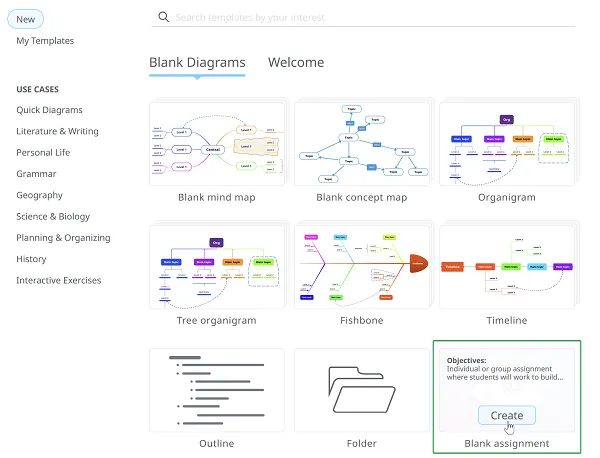Choose the Blank mind map thumbnail
Screen dimensions: 600x458
pyautogui.click(x=216, y=141)
